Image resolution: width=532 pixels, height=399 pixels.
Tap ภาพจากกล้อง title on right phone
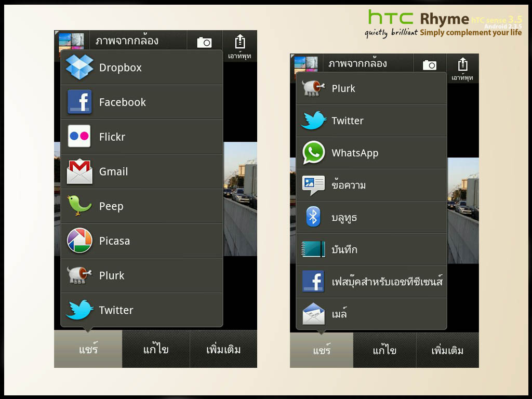coord(357,63)
